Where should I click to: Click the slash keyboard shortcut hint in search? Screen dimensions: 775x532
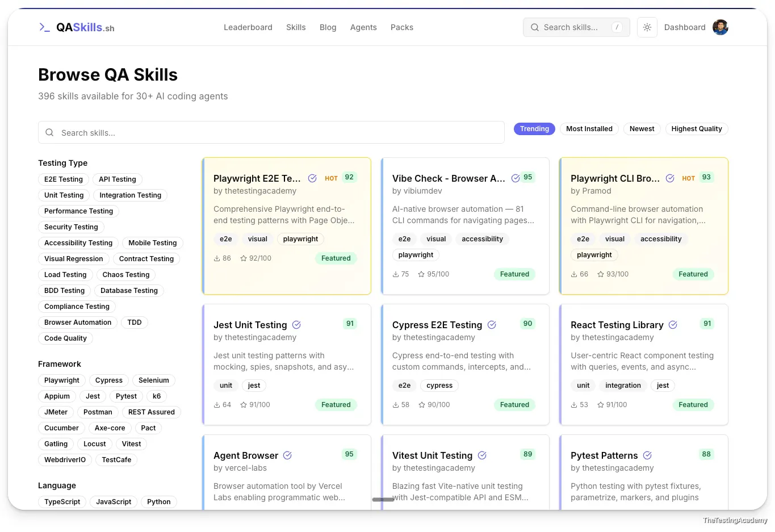click(x=617, y=27)
